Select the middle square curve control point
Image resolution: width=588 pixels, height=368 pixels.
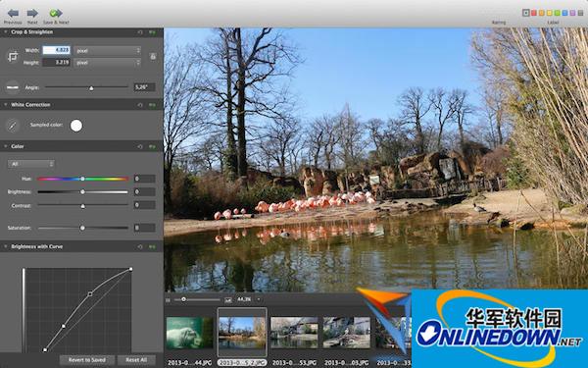90,294
